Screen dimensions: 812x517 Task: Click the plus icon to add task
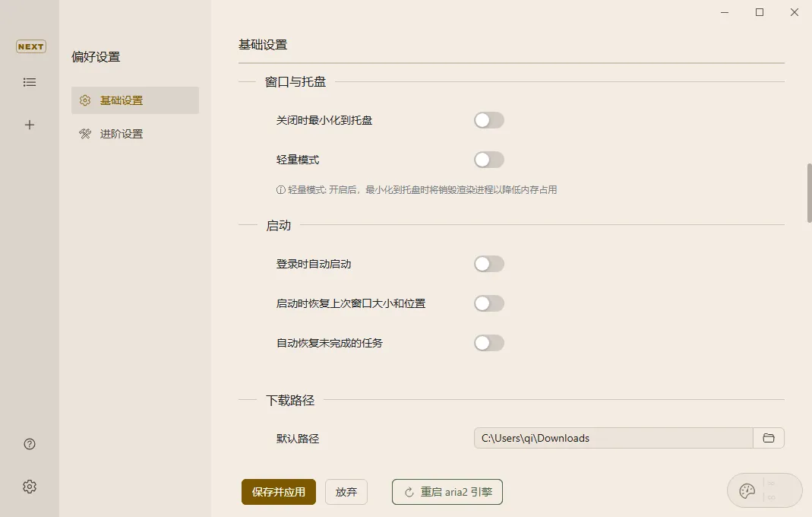[30, 125]
